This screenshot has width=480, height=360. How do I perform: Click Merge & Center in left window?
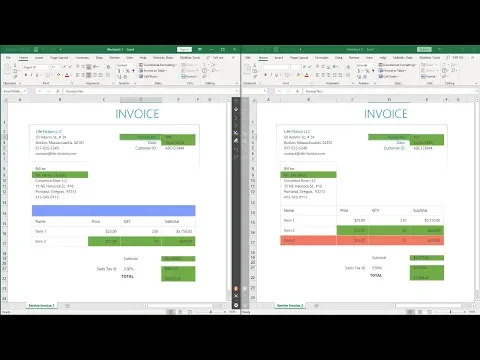click(x=108, y=75)
